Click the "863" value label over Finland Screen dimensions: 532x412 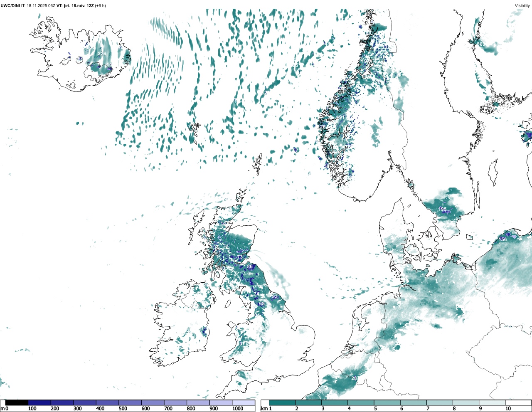[x=481, y=44]
